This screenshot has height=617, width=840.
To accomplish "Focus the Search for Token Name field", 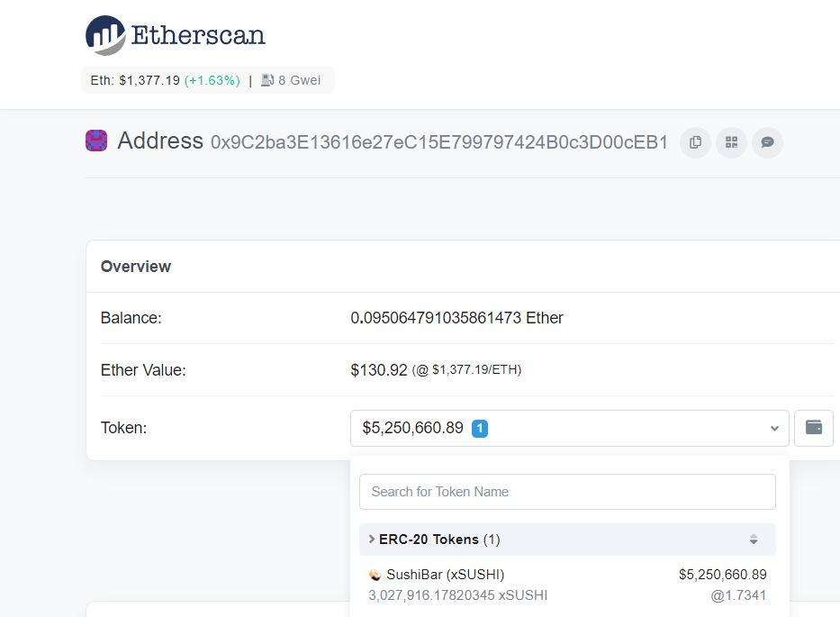I will tap(567, 492).
